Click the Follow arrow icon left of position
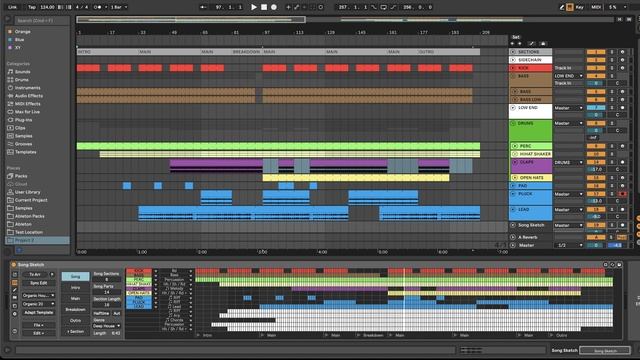Image resolution: width=640 pixels, height=360 pixels. click(x=203, y=7)
